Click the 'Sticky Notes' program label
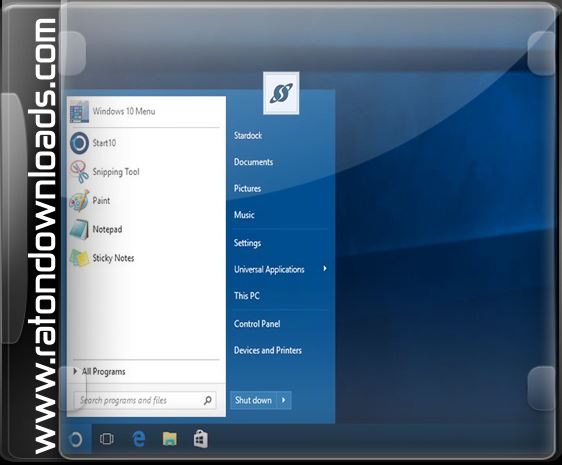The image size is (562, 465). pos(113,258)
